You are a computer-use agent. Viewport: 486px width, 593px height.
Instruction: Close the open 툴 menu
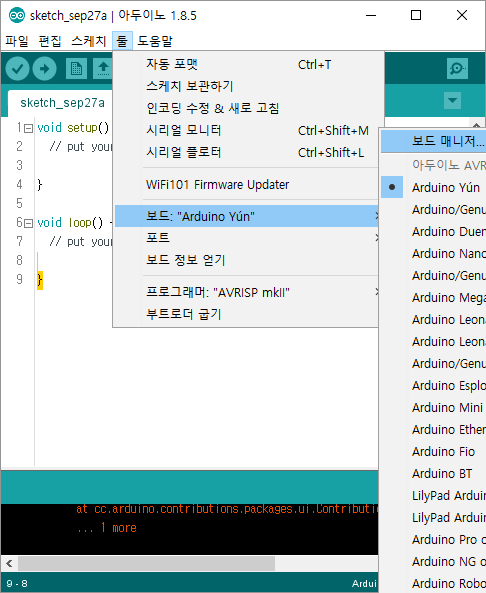click(122, 40)
